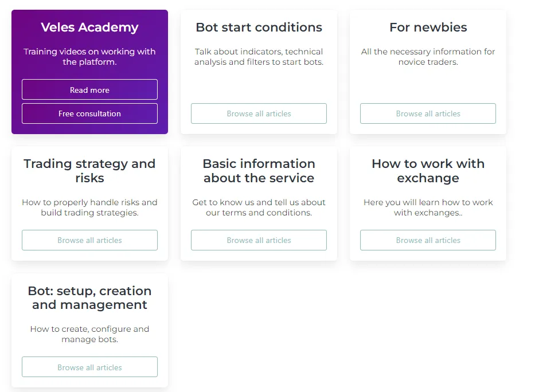
Task: Browse articles under Basic information about the service
Action: pyautogui.click(x=259, y=240)
